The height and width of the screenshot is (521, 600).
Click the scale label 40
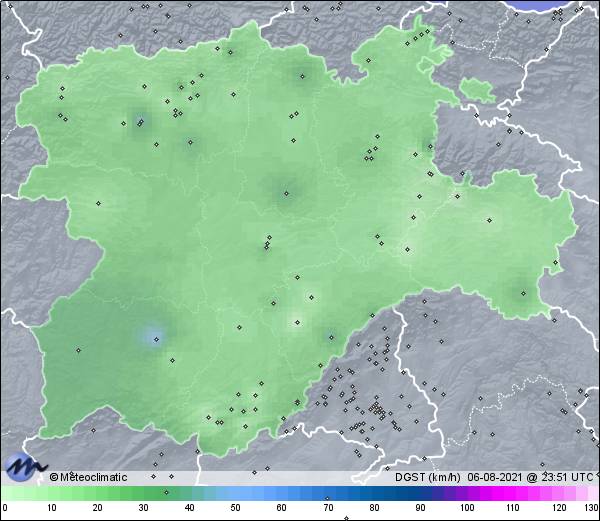click(x=189, y=508)
